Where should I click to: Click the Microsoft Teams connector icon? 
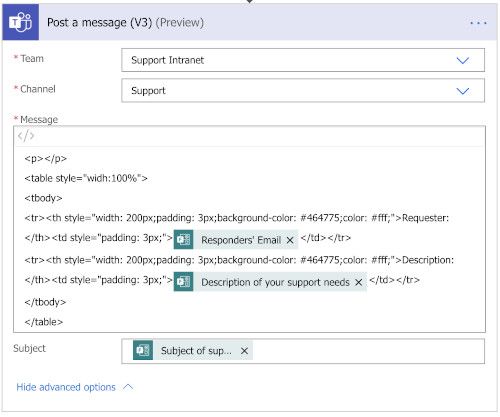pos(21,22)
